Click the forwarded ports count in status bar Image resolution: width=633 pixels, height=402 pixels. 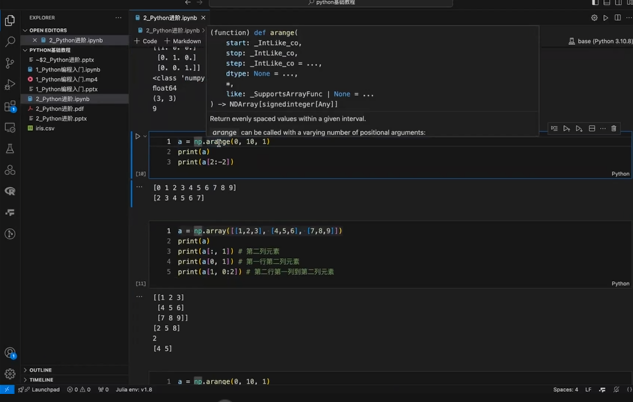point(103,389)
